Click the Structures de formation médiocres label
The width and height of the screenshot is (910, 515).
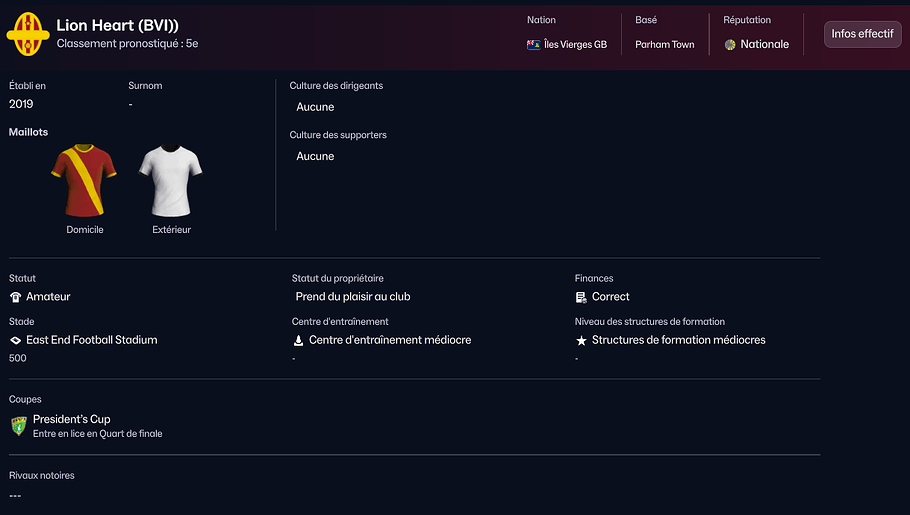(678, 340)
